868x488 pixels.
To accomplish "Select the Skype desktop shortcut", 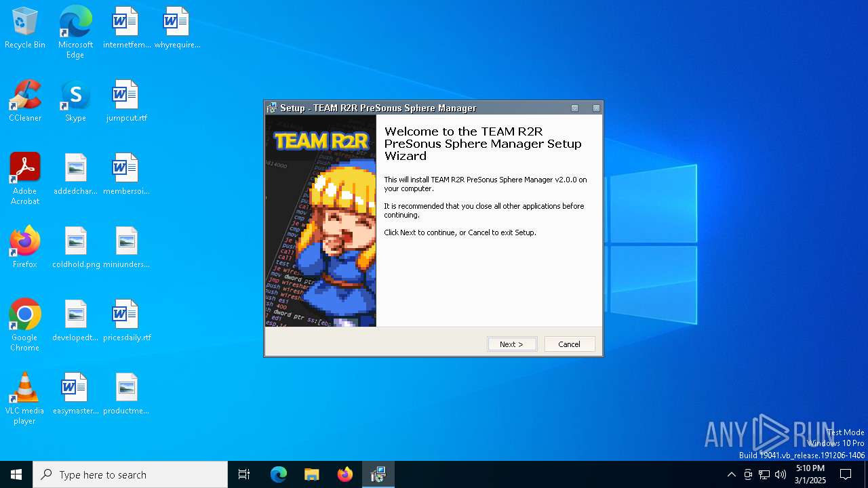I will pyautogui.click(x=75, y=102).
